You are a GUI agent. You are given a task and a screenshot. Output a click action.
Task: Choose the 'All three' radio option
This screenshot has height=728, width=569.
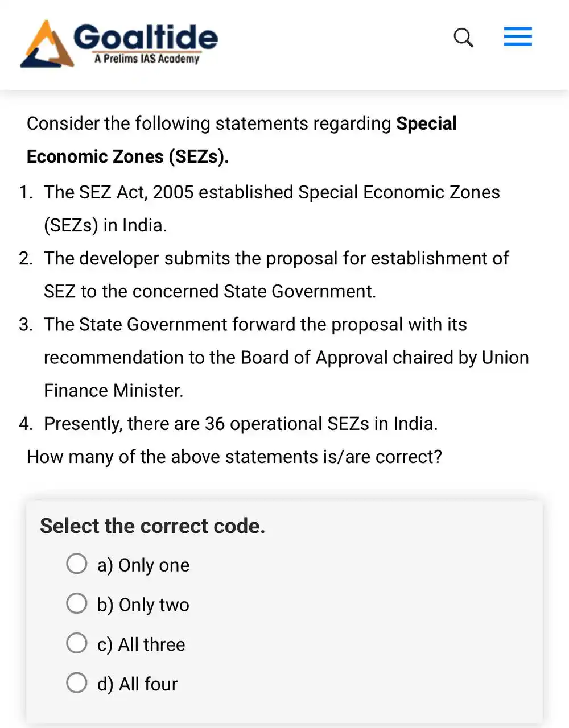pyautogui.click(x=77, y=643)
